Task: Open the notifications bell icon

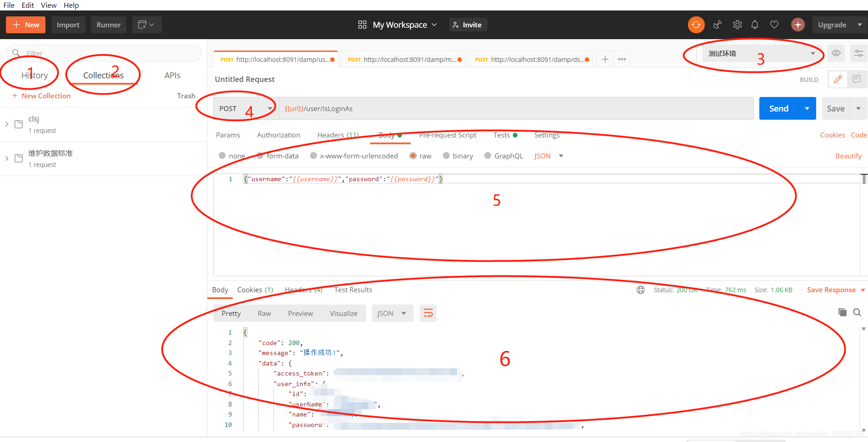Action: pyautogui.click(x=755, y=25)
